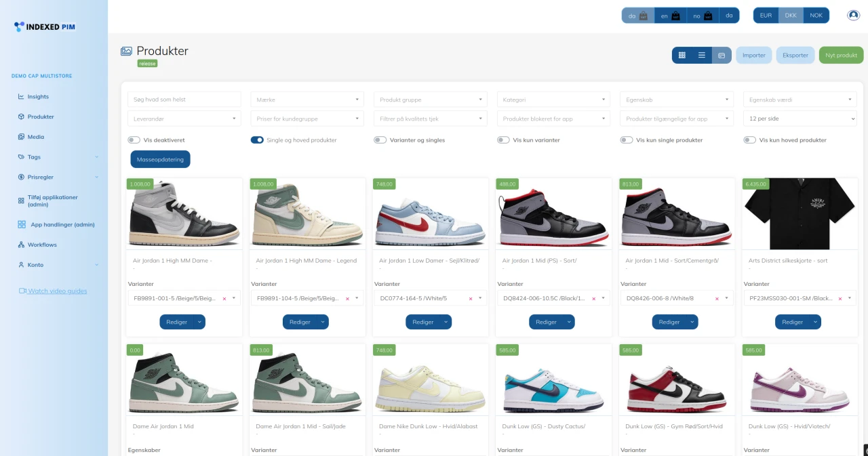Image resolution: width=868 pixels, height=456 pixels.
Task: Switch to grid view icon
Action: [x=682, y=55]
